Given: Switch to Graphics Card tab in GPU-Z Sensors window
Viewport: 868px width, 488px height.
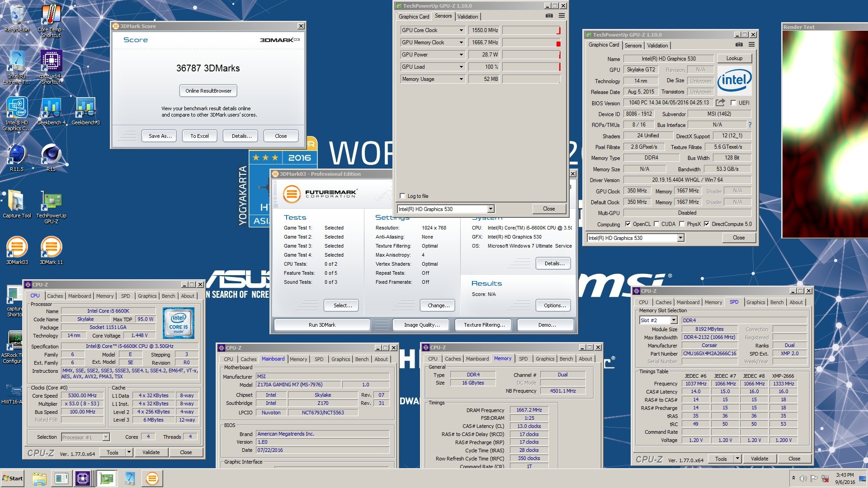Looking at the screenshot, I should 414,17.
